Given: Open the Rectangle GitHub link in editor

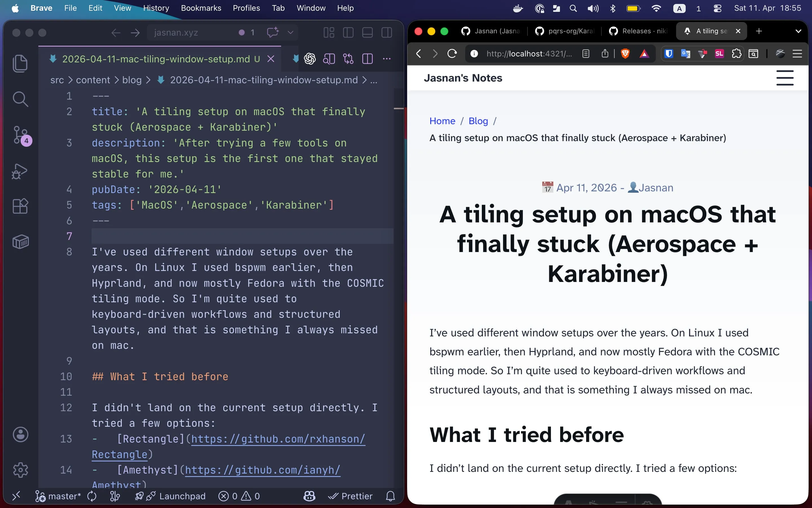Looking at the screenshot, I should 278,439.
